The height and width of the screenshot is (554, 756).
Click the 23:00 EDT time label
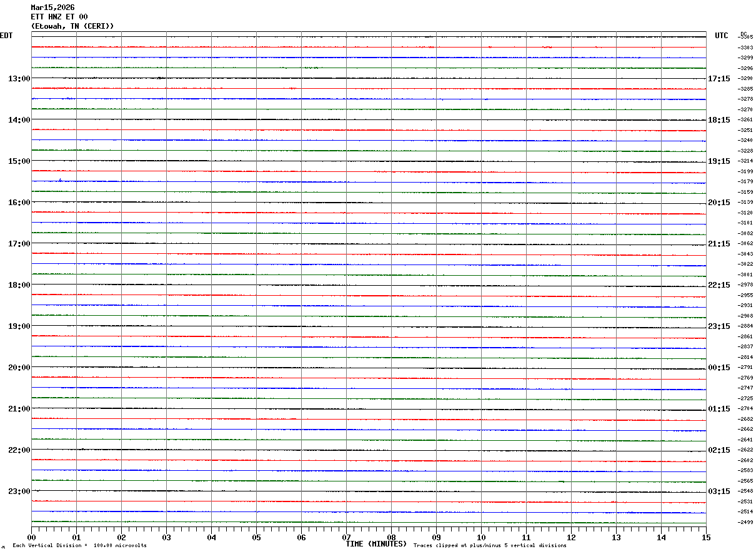tap(19, 491)
